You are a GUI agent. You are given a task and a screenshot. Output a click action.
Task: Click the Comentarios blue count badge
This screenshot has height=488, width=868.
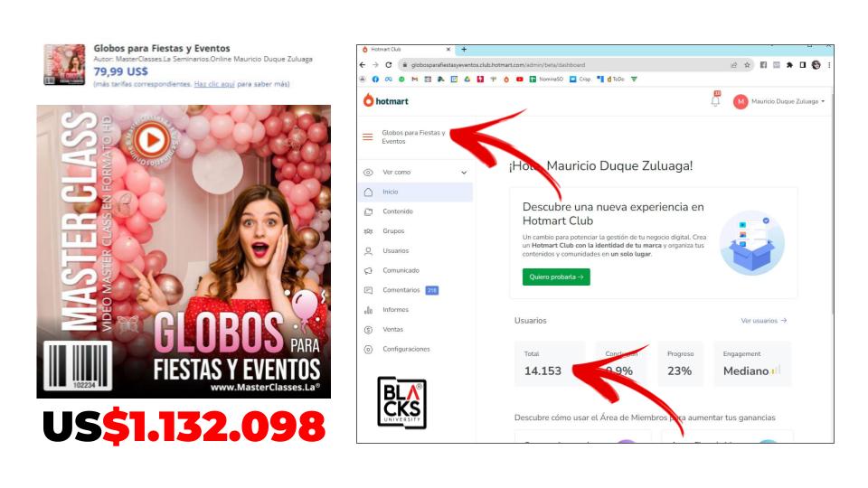click(x=432, y=290)
